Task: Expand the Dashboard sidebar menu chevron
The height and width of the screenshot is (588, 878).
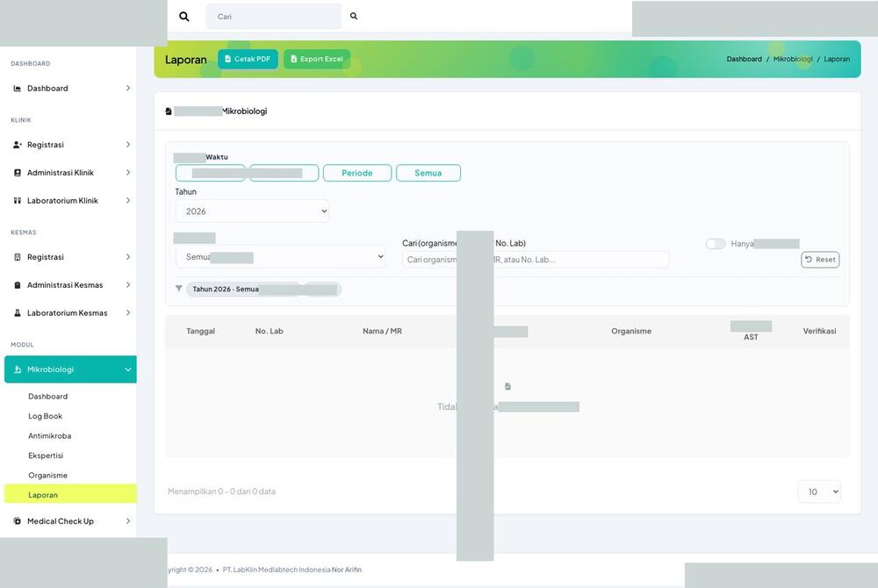Action: [127, 89]
